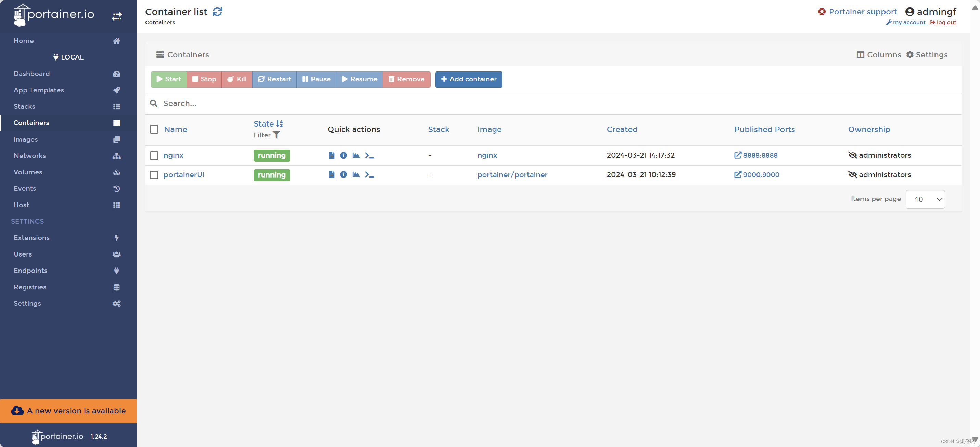The image size is (980, 447).
Task: Open the Items per page dropdown
Action: [x=925, y=199]
